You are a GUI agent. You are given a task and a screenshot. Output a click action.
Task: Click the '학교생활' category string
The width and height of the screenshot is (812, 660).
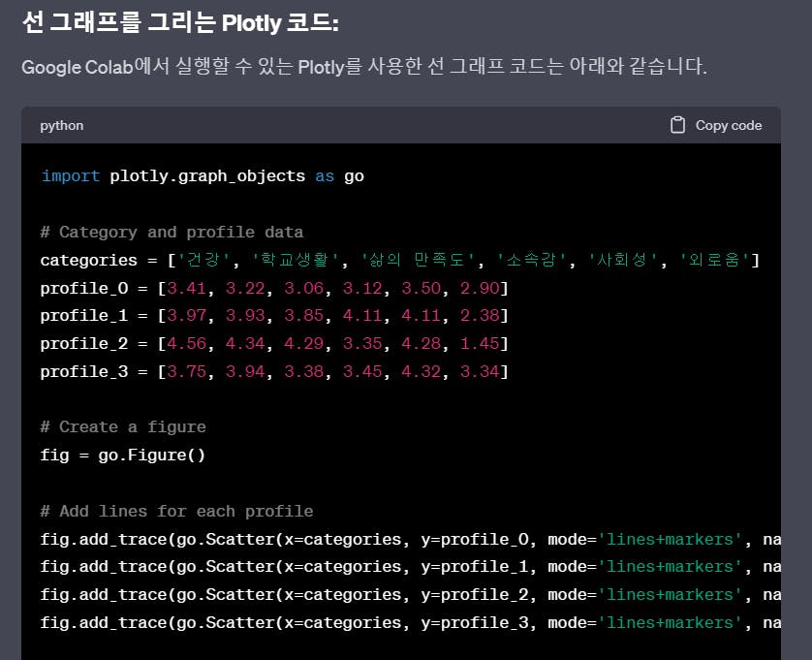point(295,259)
